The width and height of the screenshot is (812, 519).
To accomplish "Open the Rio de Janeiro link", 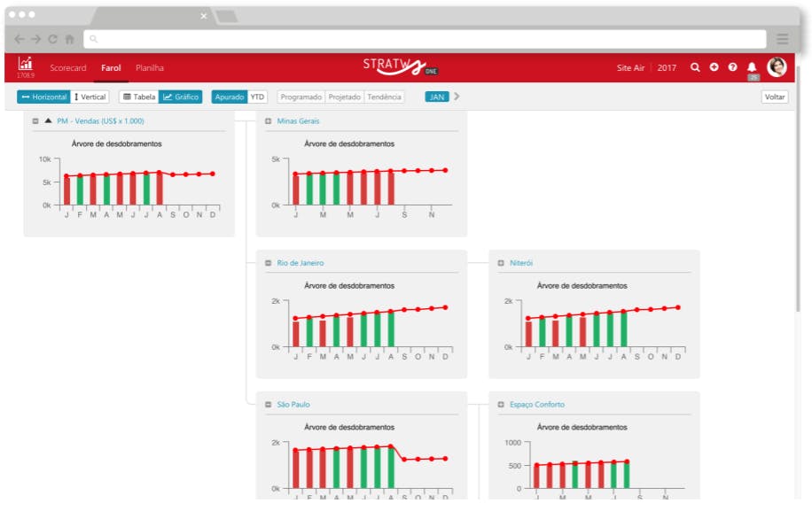I will [x=301, y=263].
